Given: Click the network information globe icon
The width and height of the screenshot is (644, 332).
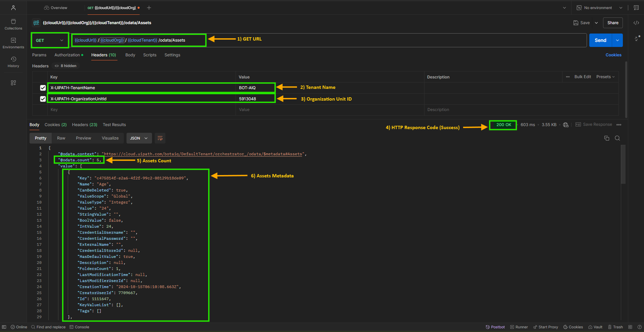Looking at the screenshot, I should (566, 125).
